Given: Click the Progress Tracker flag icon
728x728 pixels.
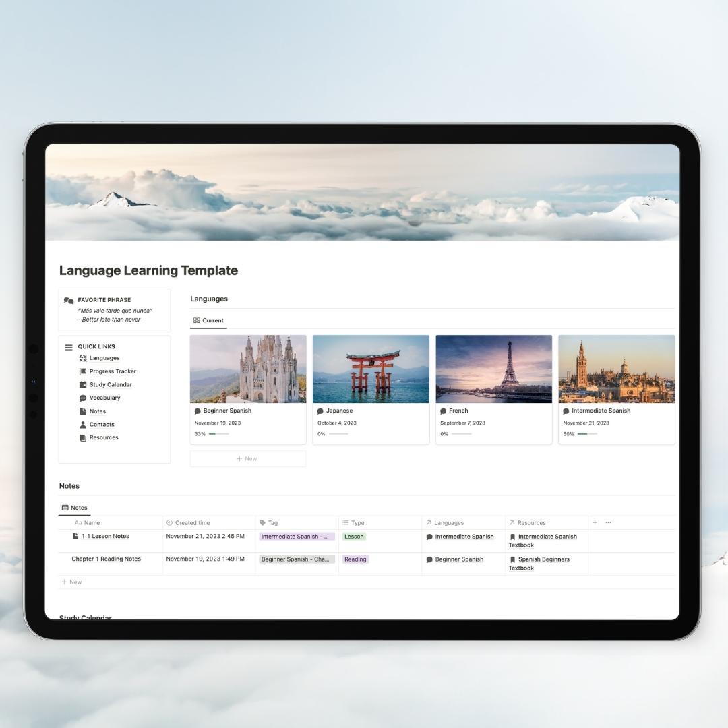Looking at the screenshot, I should pyautogui.click(x=83, y=371).
